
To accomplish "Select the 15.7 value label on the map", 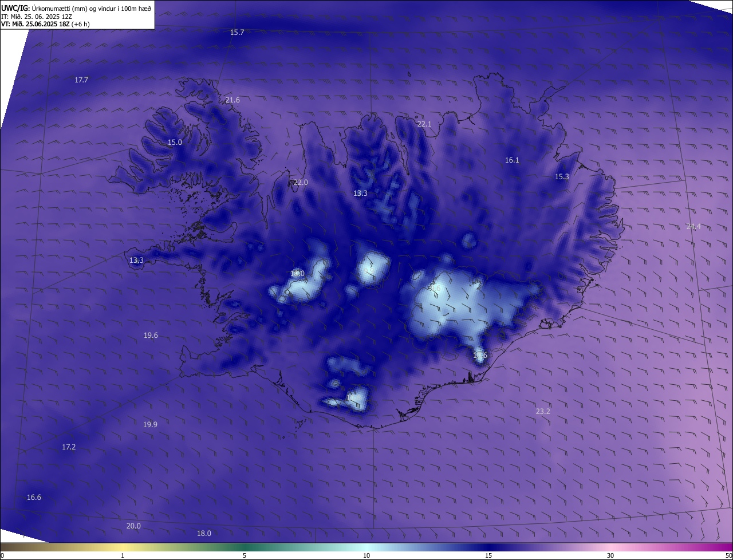I will click(237, 33).
